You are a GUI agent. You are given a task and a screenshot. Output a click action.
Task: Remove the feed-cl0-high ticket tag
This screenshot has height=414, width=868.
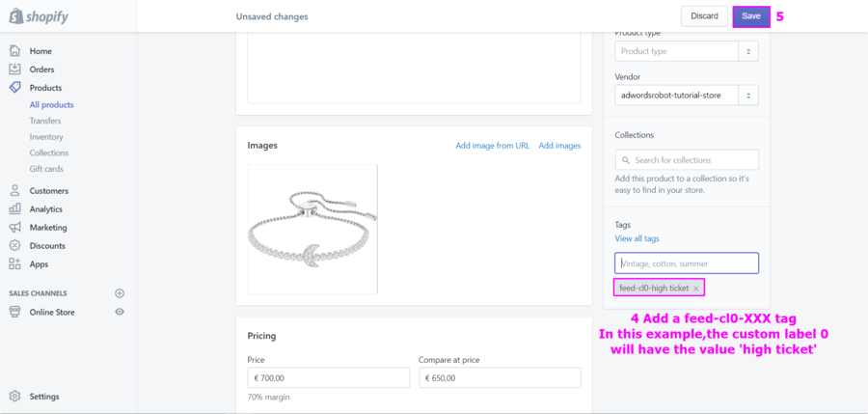point(696,289)
